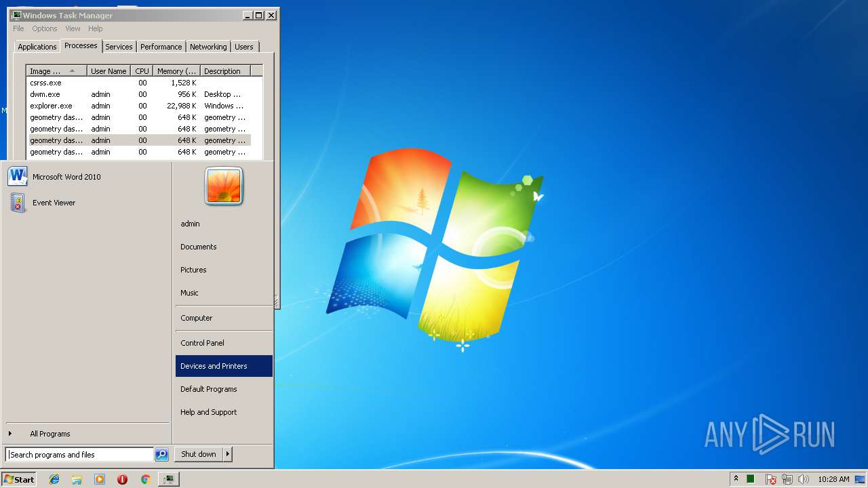Sort processes by Image Name column

[x=56, y=71]
